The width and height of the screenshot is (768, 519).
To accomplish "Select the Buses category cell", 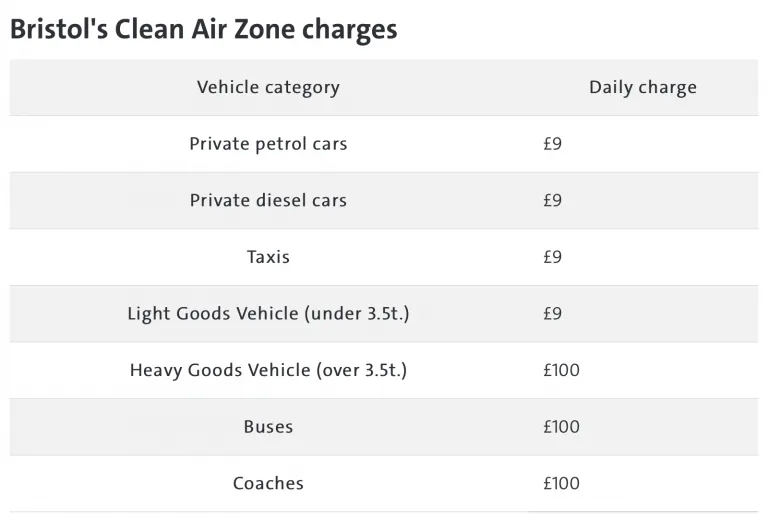I will click(268, 427).
